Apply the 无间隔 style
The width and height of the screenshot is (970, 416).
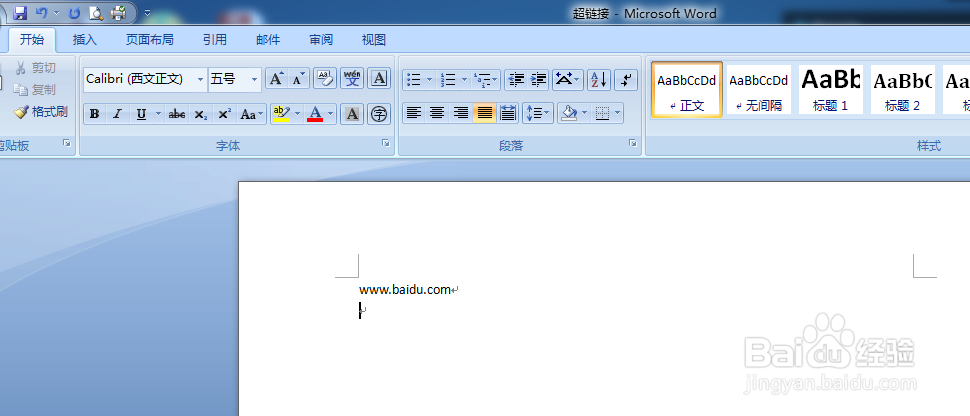pos(758,90)
